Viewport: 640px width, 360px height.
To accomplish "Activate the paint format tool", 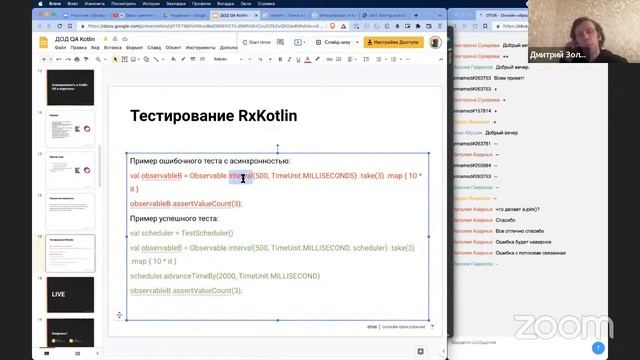I will tap(86, 60).
